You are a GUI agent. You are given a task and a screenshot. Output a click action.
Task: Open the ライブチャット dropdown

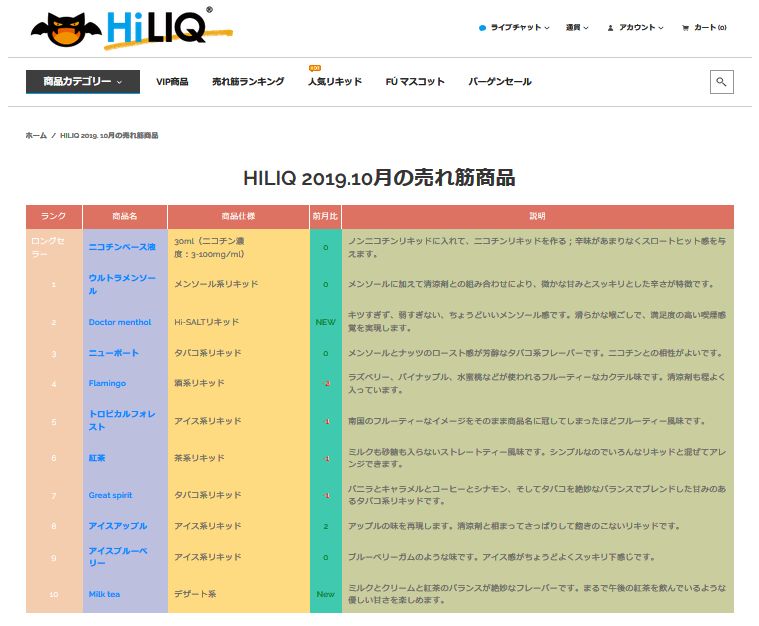pyautogui.click(x=519, y=28)
